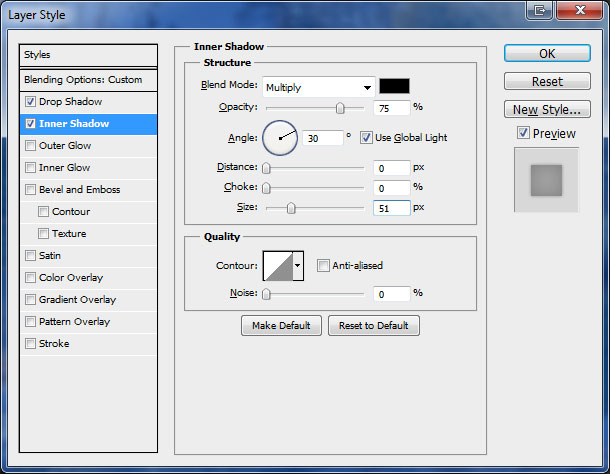
Task: Select Bevel and Emboss style
Action: (x=79, y=190)
